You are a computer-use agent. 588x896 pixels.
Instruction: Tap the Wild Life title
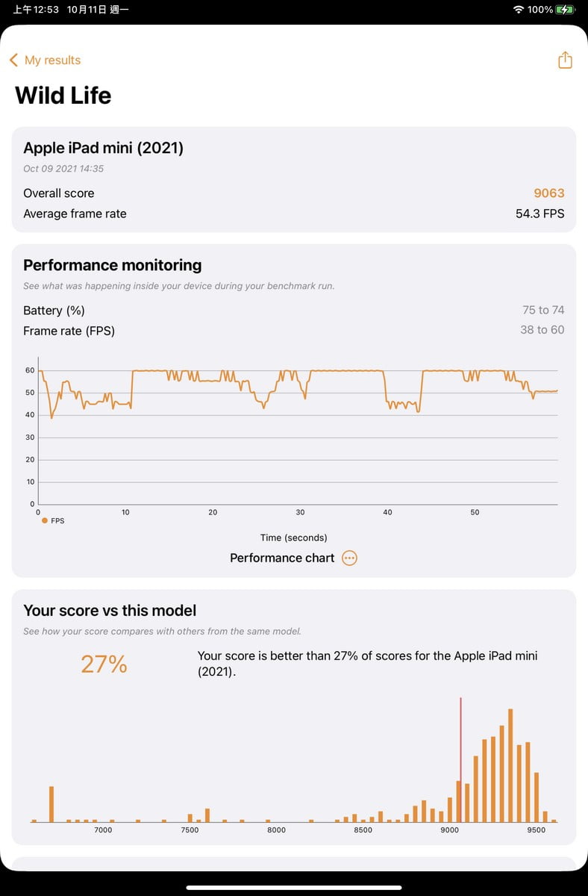63,96
